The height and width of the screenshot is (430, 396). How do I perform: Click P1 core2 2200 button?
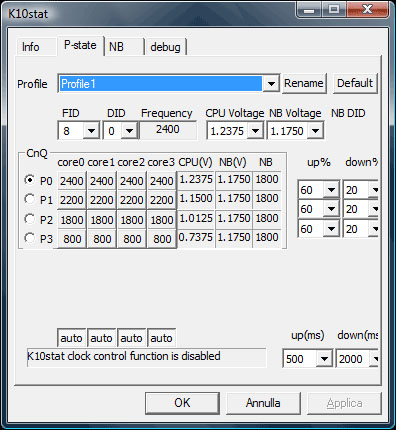(x=132, y=200)
